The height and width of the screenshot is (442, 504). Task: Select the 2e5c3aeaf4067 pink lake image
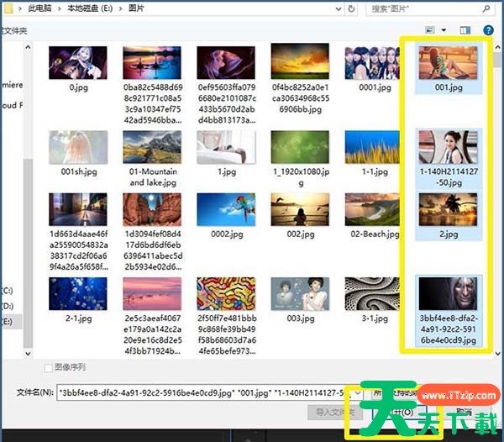click(152, 294)
